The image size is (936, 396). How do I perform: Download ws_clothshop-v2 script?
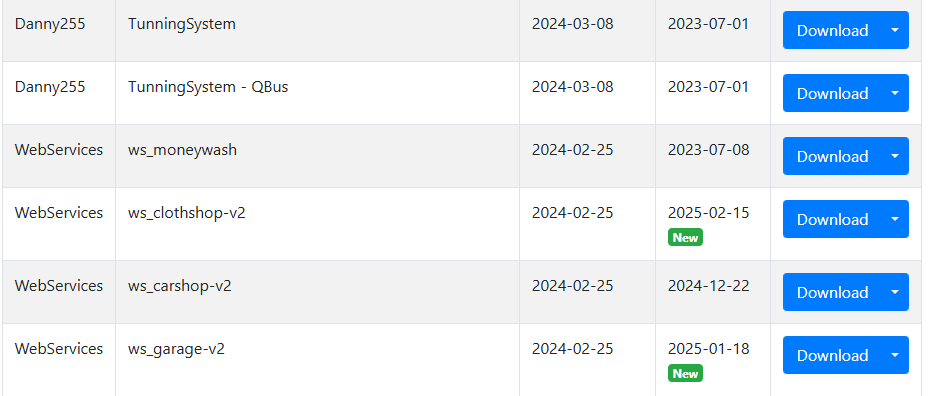832,219
